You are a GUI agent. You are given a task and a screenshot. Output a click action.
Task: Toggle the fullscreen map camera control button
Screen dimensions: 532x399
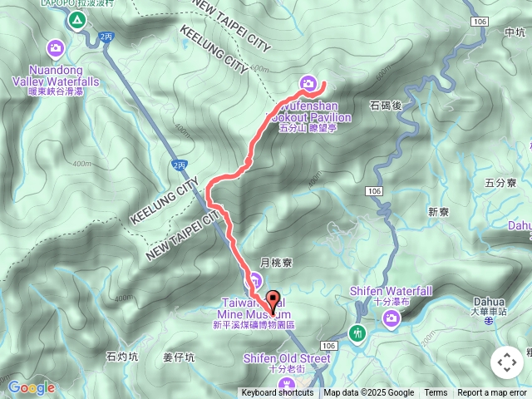pos(507,362)
